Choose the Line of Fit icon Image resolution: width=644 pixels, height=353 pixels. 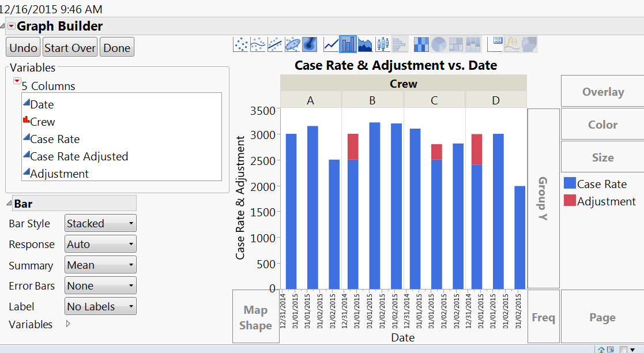click(x=275, y=44)
